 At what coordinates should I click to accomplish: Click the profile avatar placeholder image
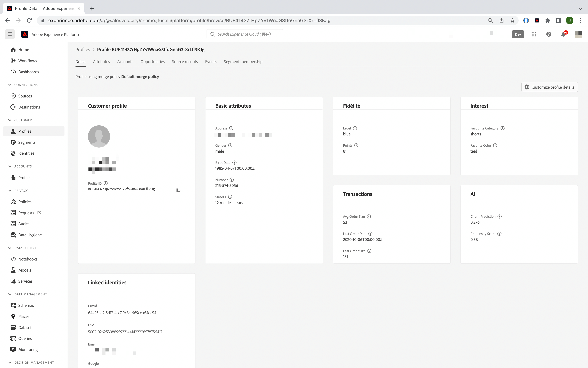[x=99, y=136]
